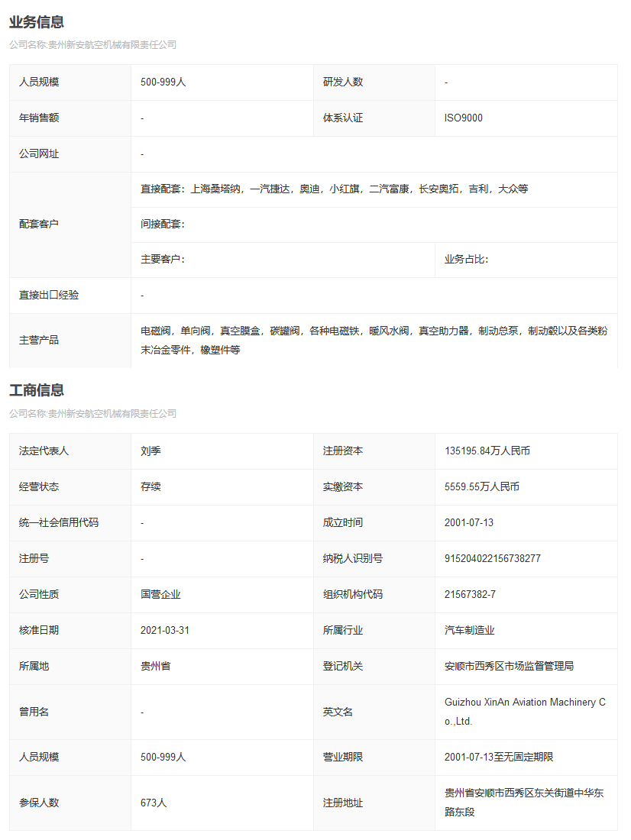Select the registered address 贵州省安顺市西秀区 text
The image size is (631, 840).
tap(524, 803)
